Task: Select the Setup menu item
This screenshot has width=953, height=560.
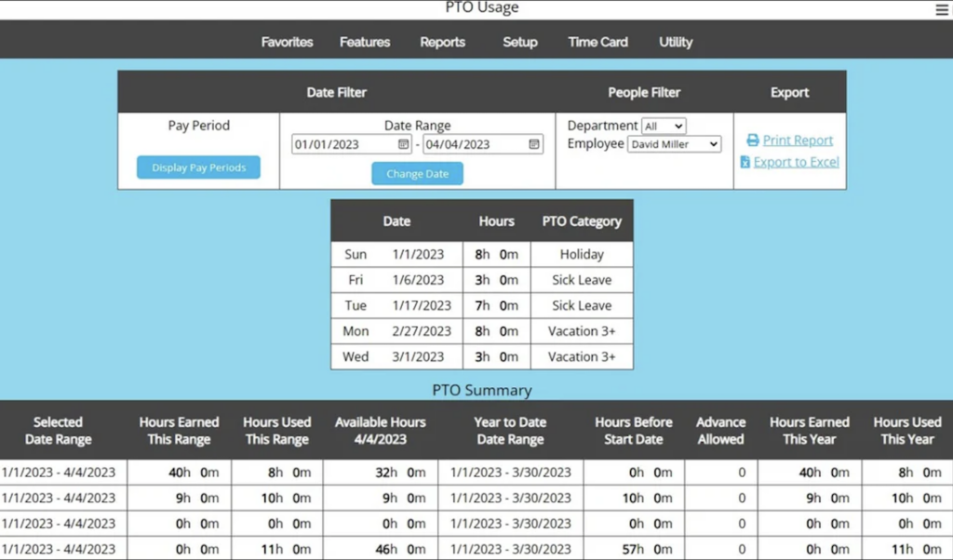Action: tap(519, 42)
